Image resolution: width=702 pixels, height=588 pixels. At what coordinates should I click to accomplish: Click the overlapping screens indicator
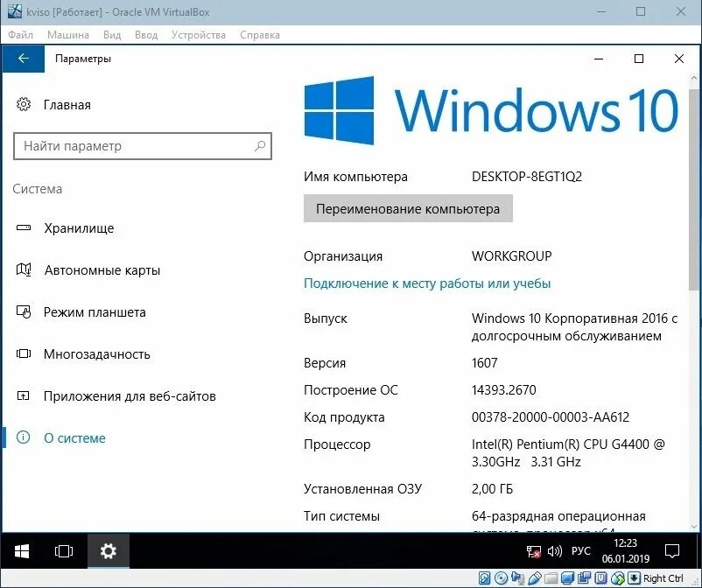point(584,578)
